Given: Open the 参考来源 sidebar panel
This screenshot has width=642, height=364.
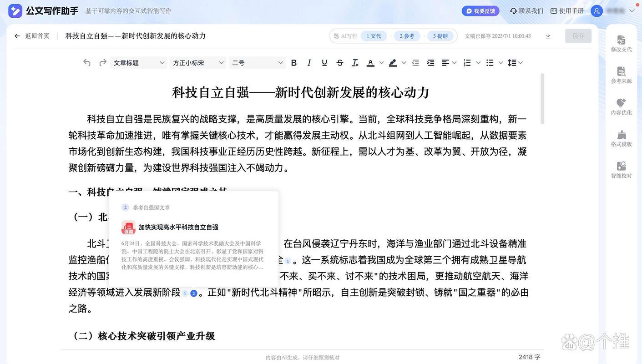Looking at the screenshot, I should click(621, 75).
